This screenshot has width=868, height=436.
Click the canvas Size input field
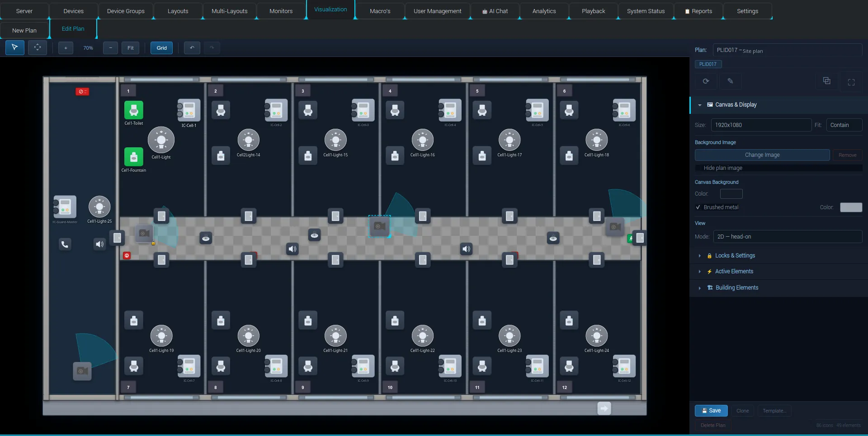[x=761, y=125]
